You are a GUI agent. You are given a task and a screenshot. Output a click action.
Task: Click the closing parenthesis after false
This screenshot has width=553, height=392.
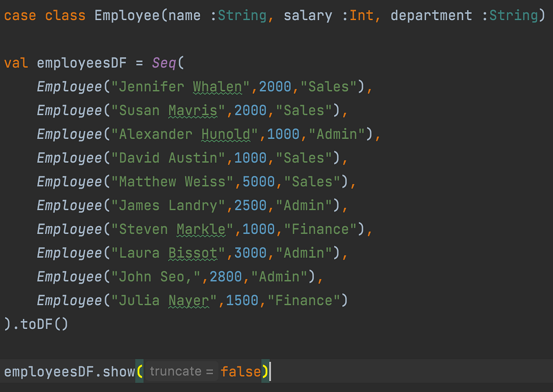(265, 371)
